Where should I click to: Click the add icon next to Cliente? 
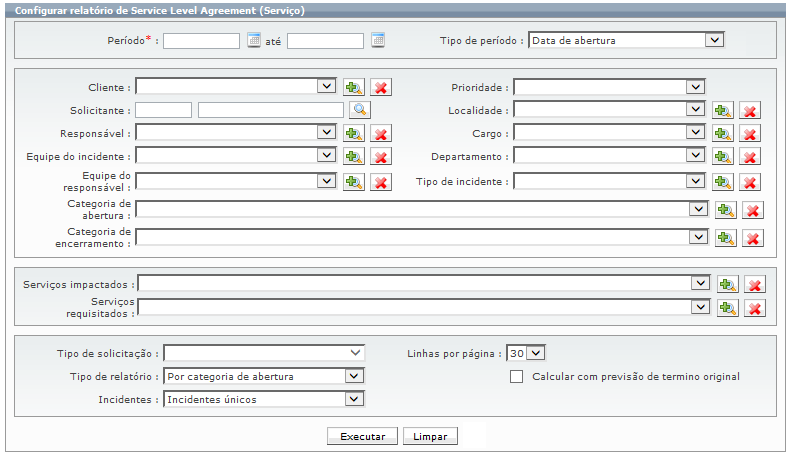click(353, 88)
